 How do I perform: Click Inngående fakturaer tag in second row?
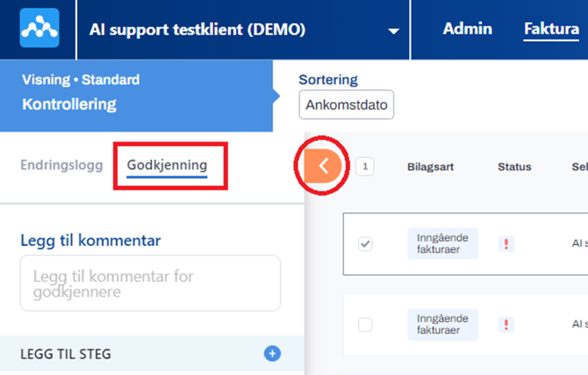(442, 325)
